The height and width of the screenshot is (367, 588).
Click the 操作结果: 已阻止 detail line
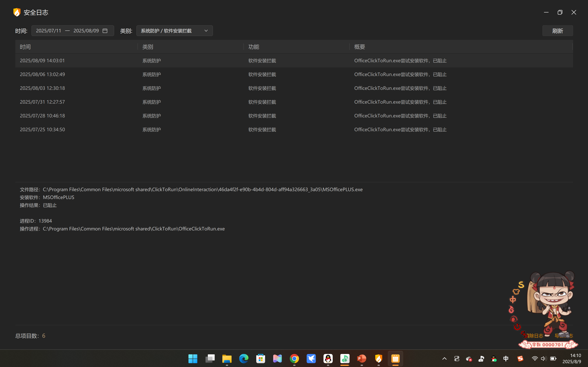[38, 205]
